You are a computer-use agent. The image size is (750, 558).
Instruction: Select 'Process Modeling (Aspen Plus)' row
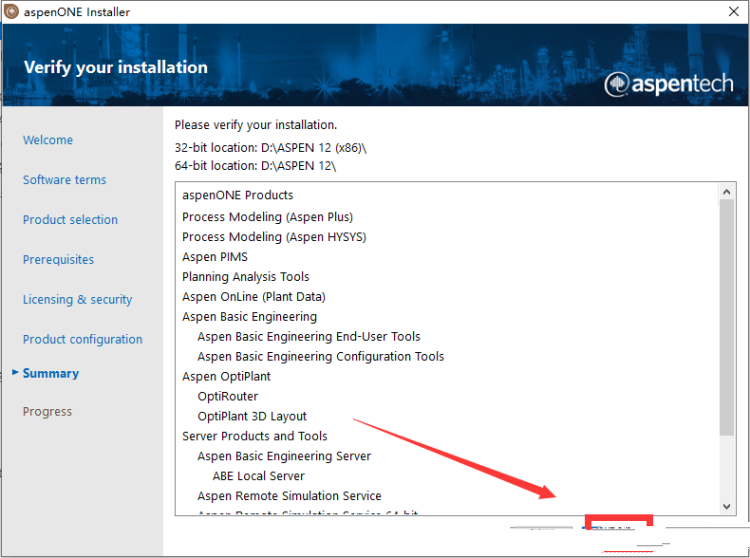[x=267, y=217]
